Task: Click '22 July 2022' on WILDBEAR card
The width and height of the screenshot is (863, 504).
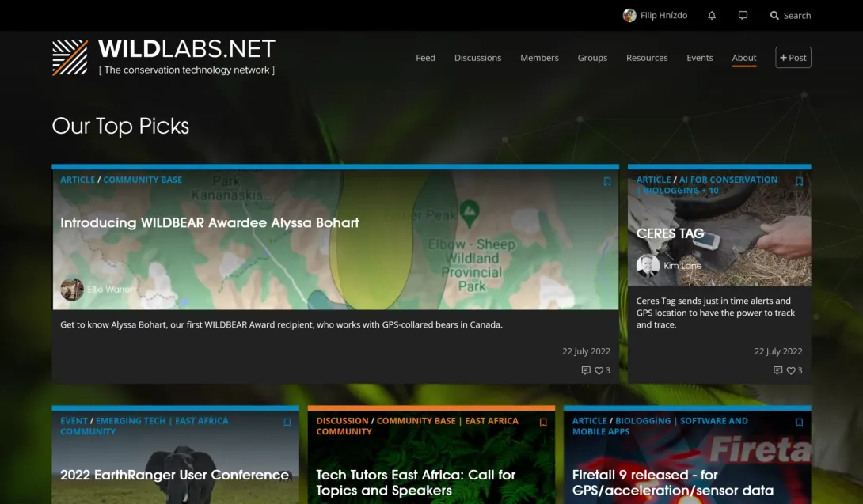Action: 586,351
